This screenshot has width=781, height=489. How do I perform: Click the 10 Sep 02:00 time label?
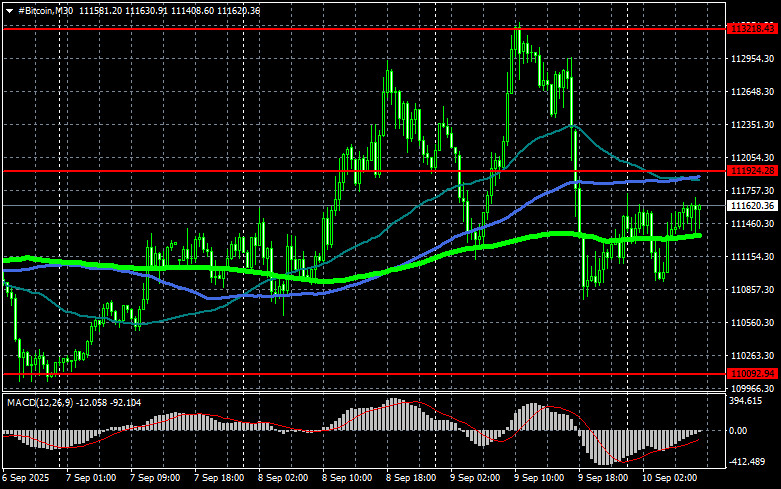(x=669, y=478)
